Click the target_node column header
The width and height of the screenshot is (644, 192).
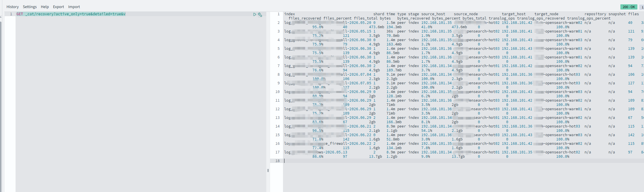coord(546,14)
